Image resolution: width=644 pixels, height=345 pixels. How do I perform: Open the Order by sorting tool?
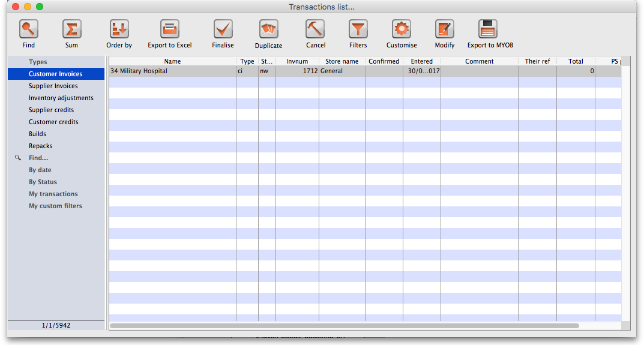[119, 29]
